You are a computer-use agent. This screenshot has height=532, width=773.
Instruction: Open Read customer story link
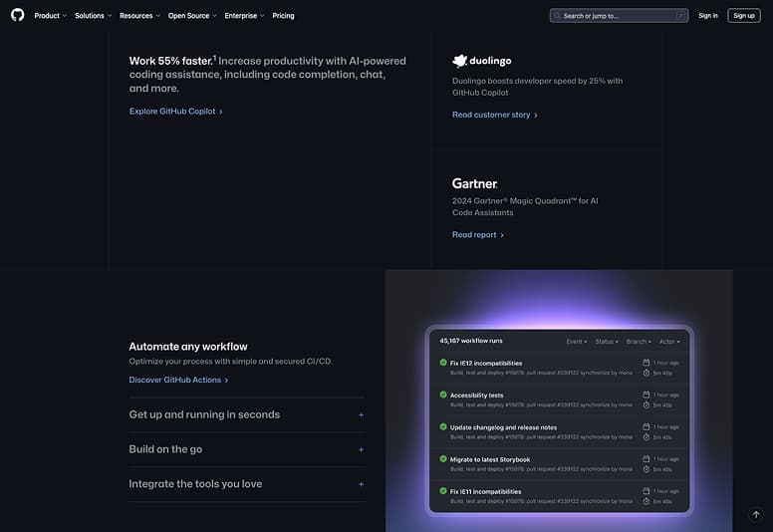(x=495, y=115)
